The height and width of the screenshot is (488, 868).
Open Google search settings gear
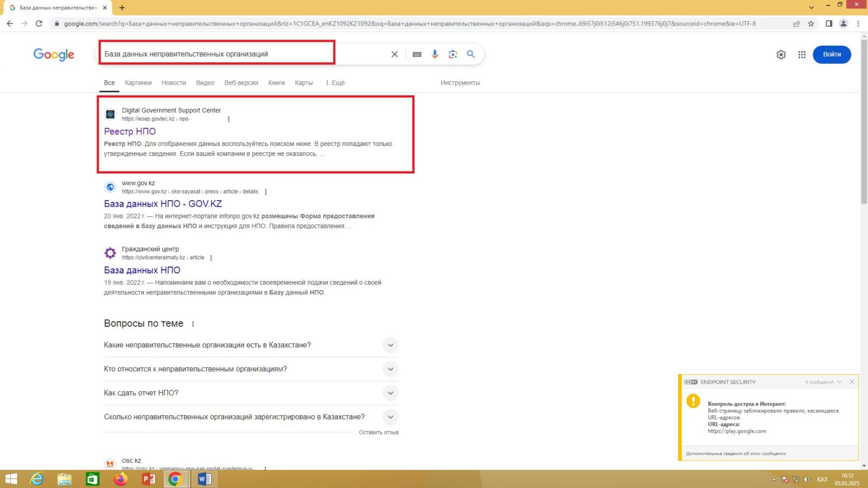coord(781,55)
